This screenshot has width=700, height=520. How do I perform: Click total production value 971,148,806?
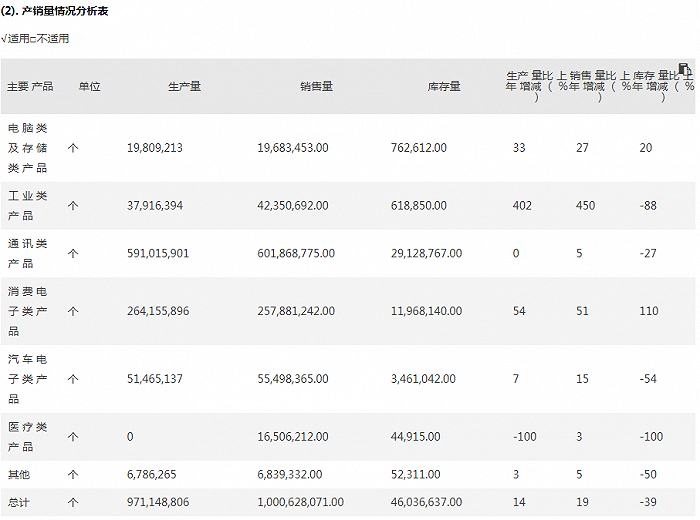pos(158,502)
